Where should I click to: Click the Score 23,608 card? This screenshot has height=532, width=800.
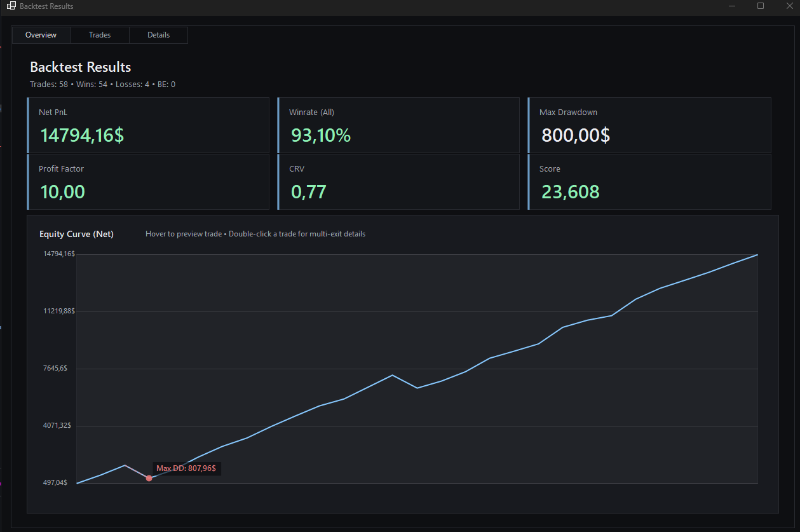tap(649, 182)
